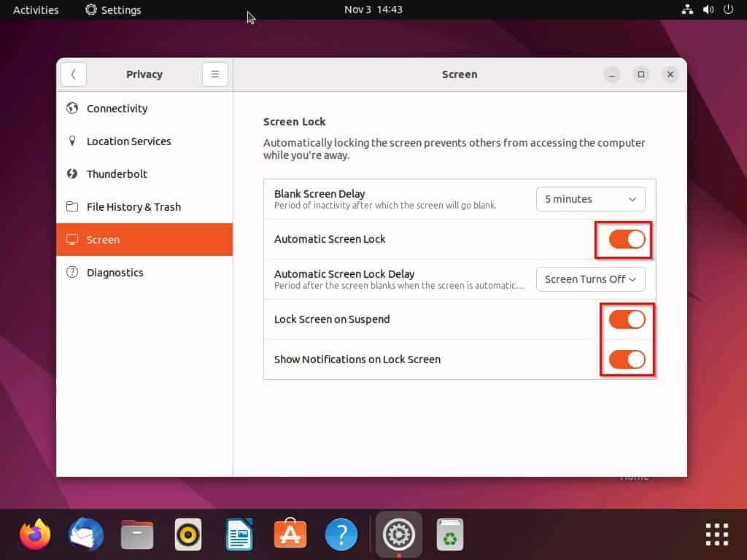
Task: Launch Firefox from the dock
Action: pyautogui.click(x=35, y=534)
